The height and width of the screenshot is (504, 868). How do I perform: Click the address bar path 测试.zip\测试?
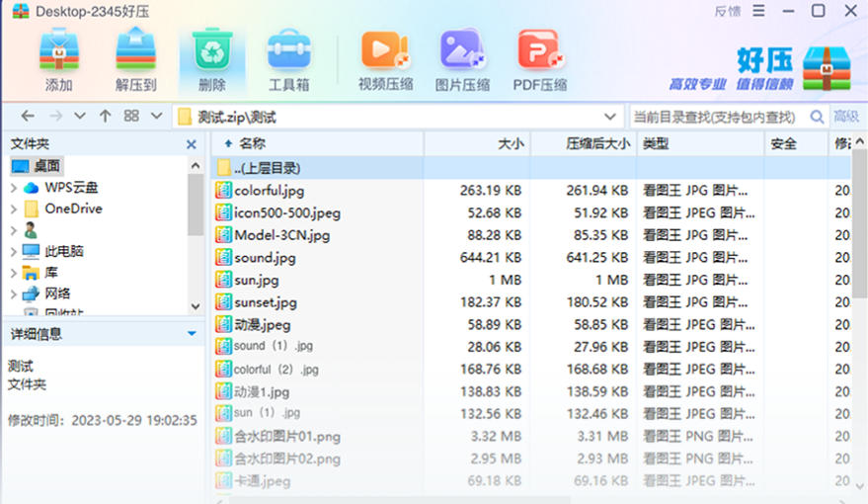coord(237,117)
